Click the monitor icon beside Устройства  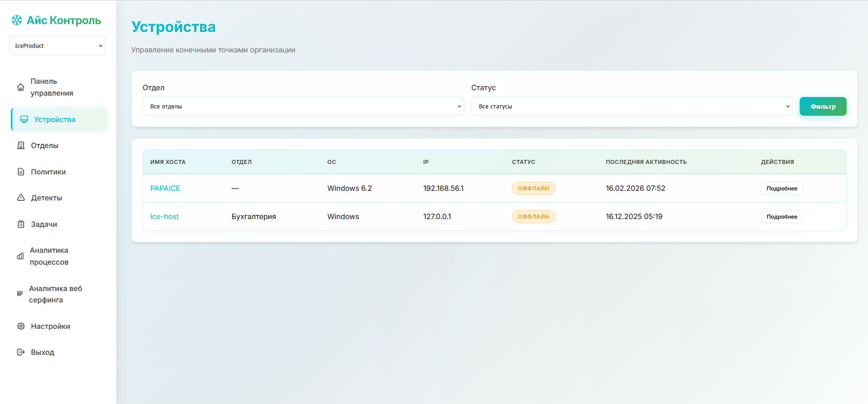[24, 119]
